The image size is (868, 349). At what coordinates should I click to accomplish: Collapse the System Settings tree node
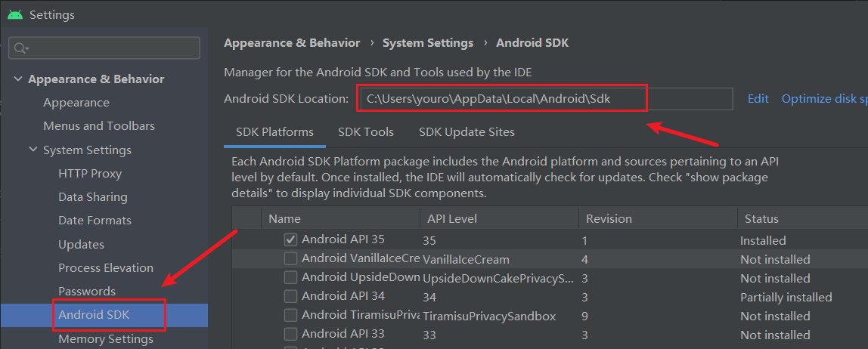click(33, 150)
